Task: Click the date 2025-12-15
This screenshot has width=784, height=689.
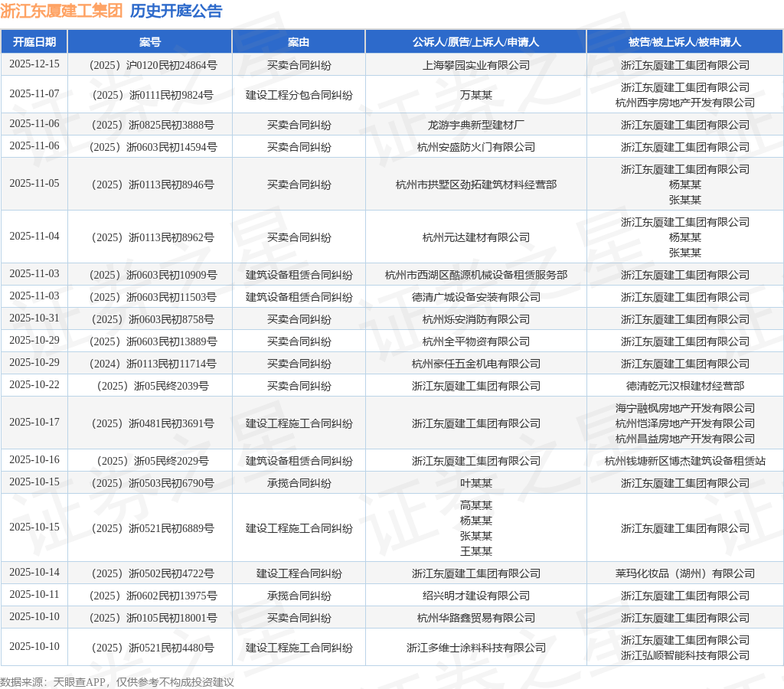Action: click(34, 64)
